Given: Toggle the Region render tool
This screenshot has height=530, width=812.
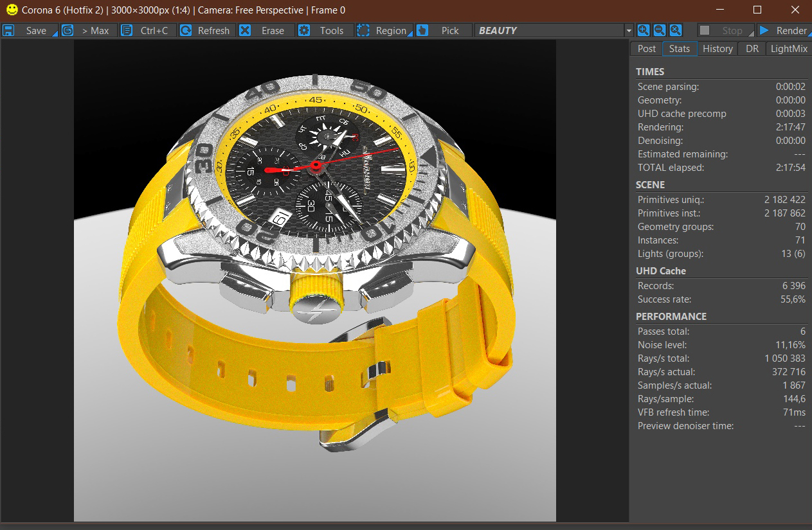Looking at the screenshot, I should coord(382,30).
